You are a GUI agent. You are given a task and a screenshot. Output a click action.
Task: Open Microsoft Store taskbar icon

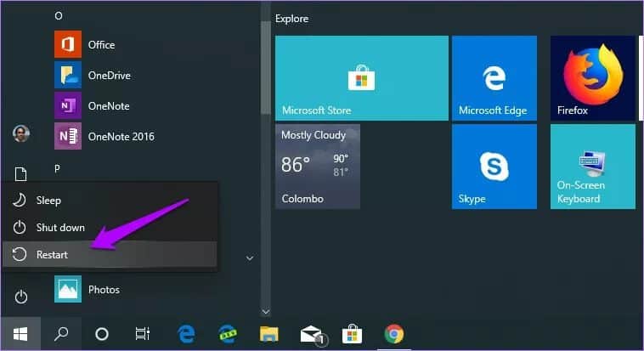tap(352, 334)
